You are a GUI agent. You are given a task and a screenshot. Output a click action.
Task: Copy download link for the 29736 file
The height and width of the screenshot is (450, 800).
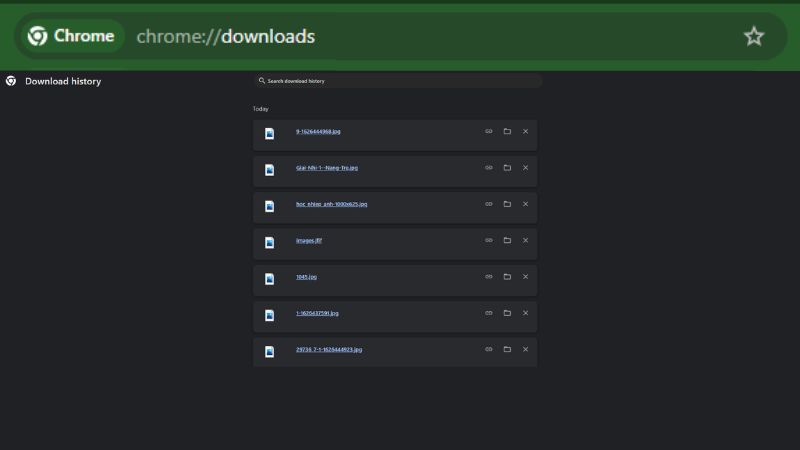[489, 349]
